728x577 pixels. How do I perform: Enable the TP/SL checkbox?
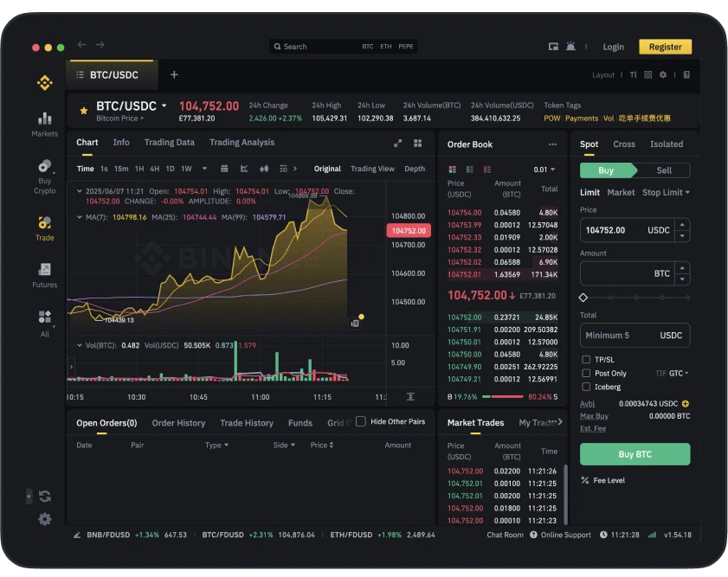tap(586, 359)
